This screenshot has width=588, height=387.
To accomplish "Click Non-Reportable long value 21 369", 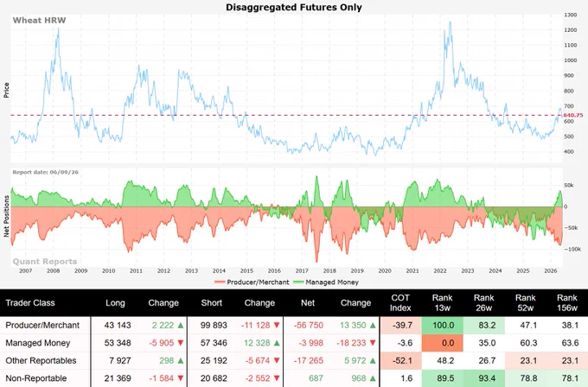I will (x=118, y=378).
